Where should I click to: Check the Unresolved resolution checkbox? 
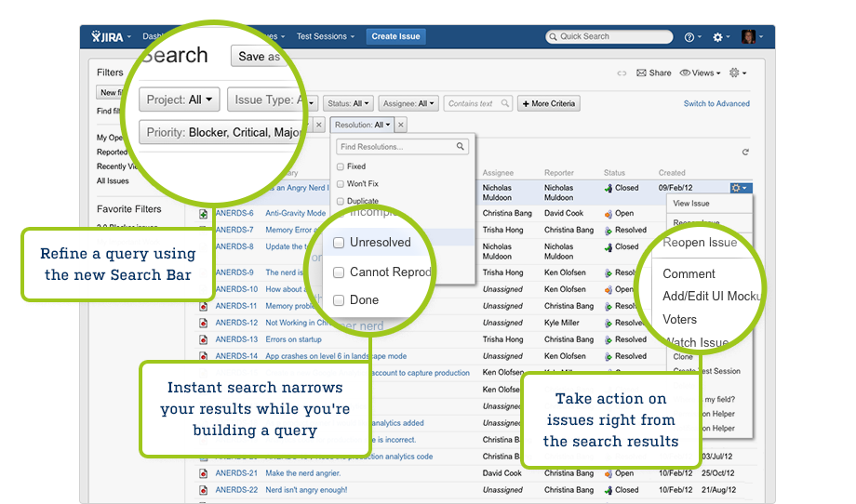click(340, 242)
